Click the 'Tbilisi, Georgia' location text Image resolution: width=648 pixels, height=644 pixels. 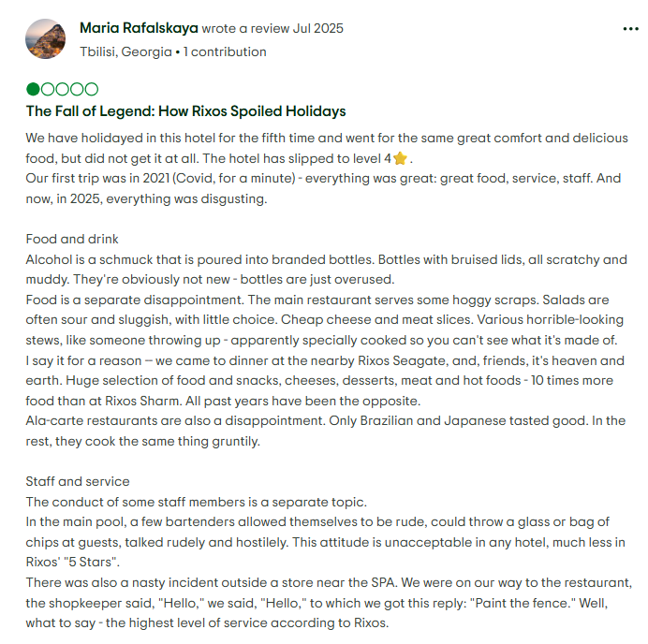click(x=125, y=51)
